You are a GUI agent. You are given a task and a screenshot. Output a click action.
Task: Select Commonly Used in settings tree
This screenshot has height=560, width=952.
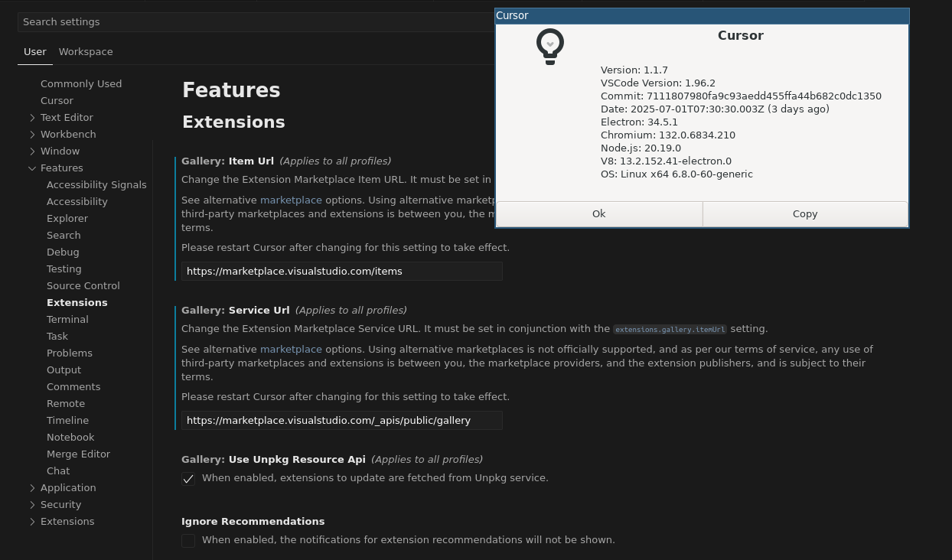(81, 84)
